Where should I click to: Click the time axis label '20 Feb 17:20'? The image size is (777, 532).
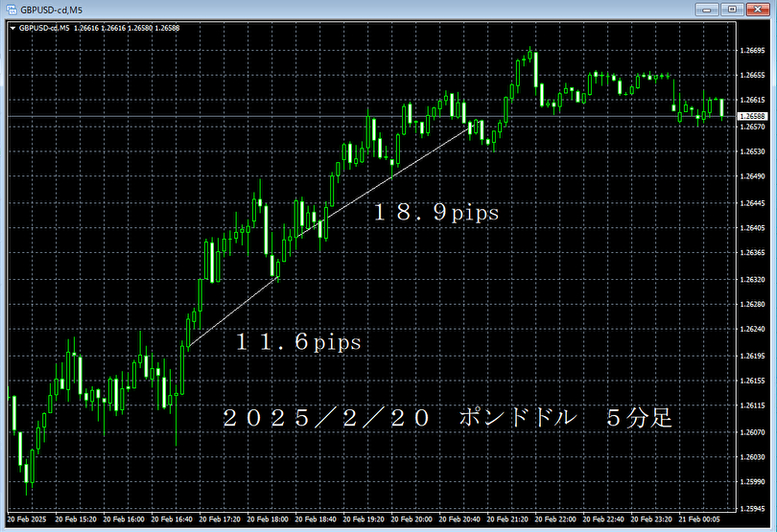pyautogui.click(x=220, y=520)
